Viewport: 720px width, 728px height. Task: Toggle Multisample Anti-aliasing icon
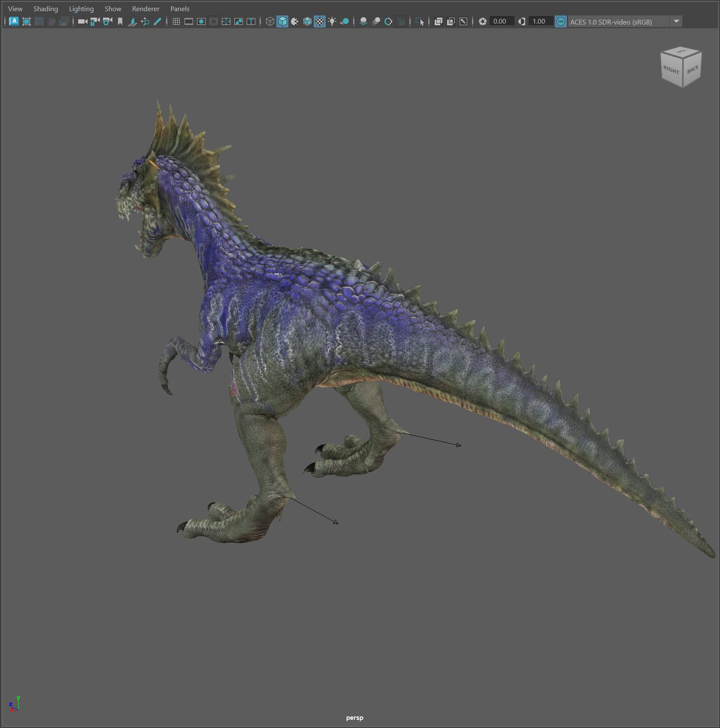388,21
